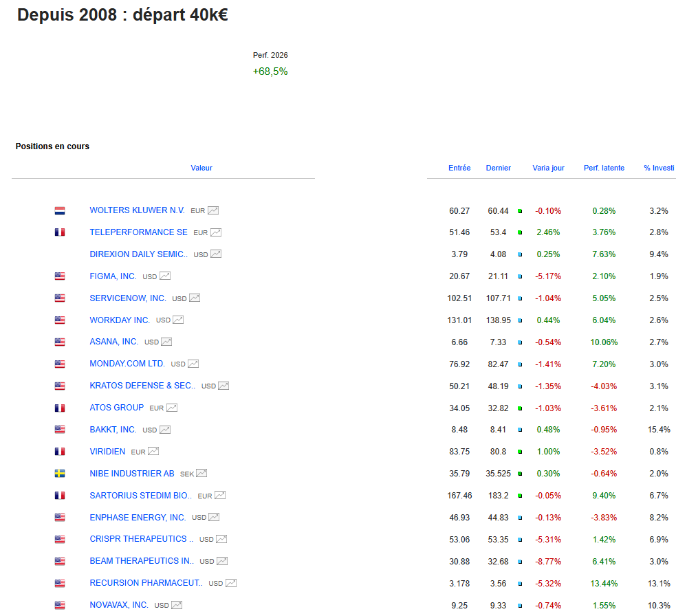
Task: Select the 131.01 entry price for Workday
Action: point(459,320)
